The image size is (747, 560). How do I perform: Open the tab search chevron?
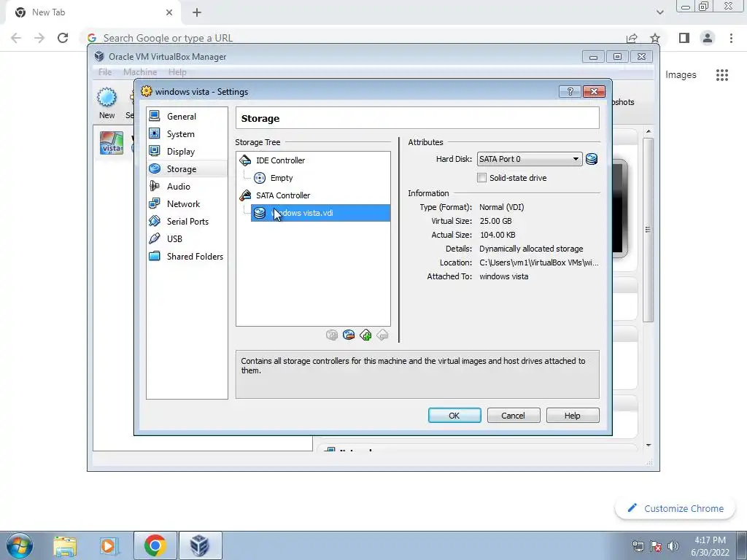[659, 12]
